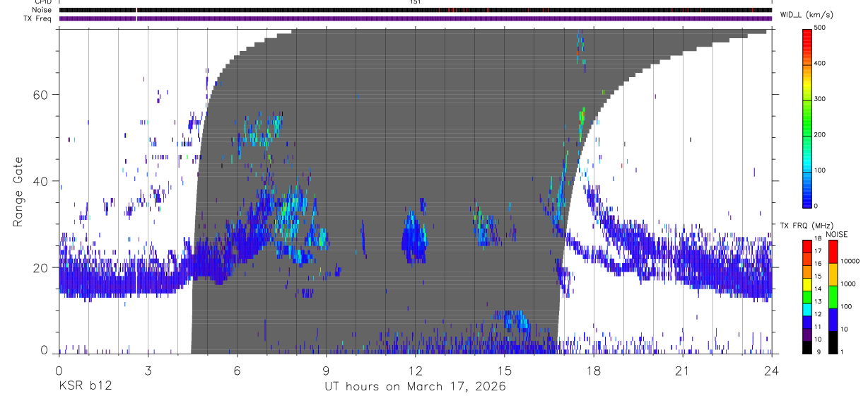Click the 500 value on width colorbar
This screenshot has width=868, height=401.
819,28
